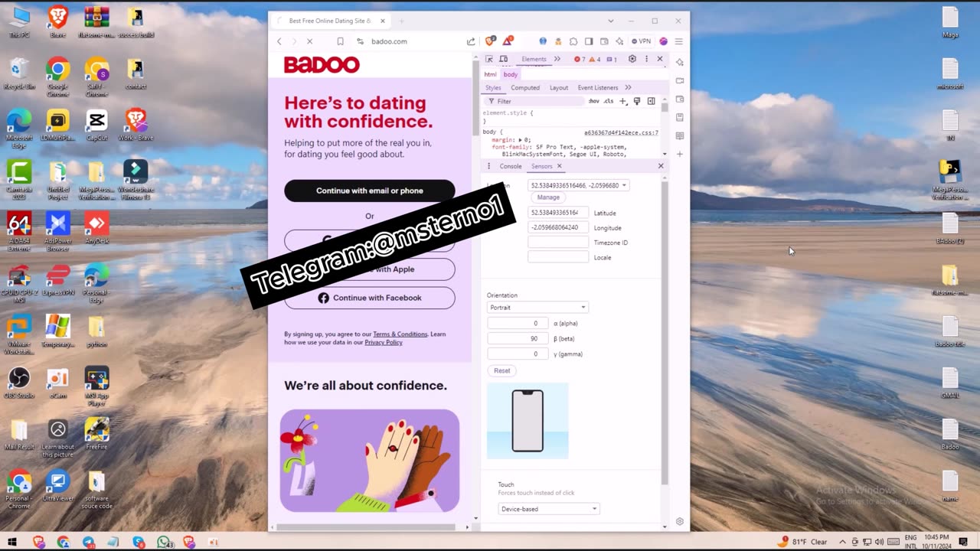Toggle the browser sidebar panel icon
980x551 pixels.
(x=589, y=41)
